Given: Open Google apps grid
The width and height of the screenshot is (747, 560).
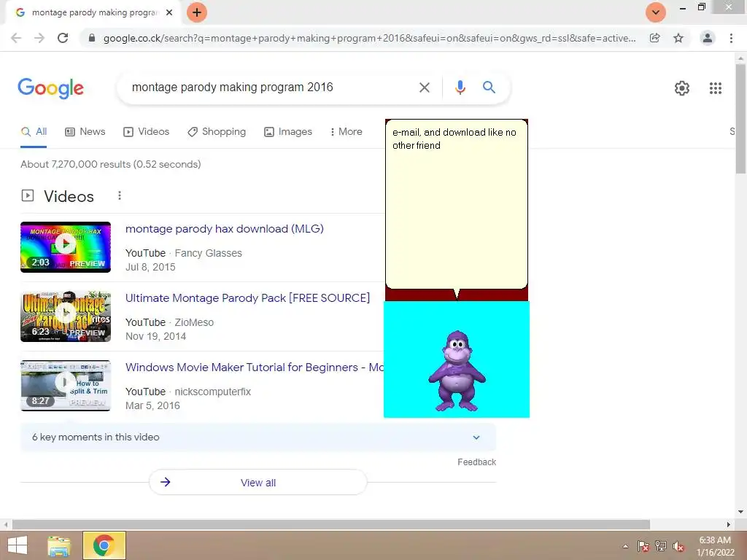Looking at the screenshot, I should 715,88.
